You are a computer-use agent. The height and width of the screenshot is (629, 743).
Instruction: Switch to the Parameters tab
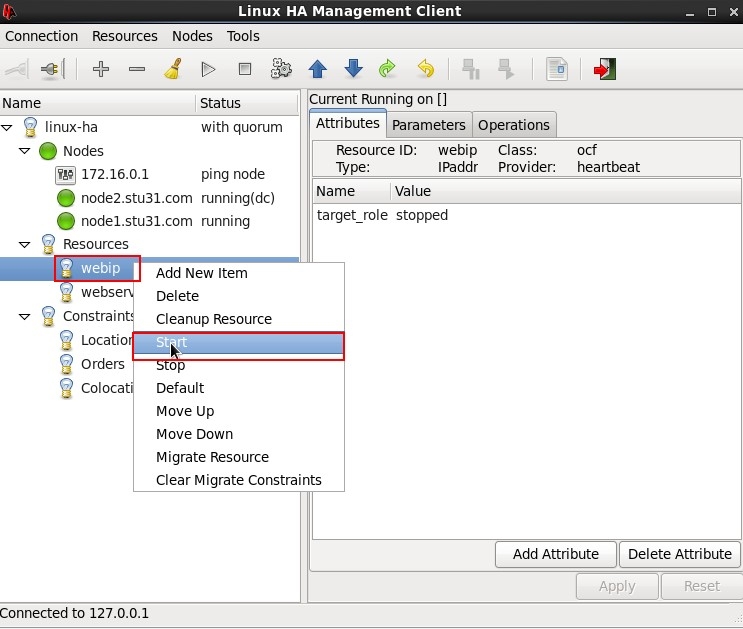pyautogui.click(x=429, y=125)
